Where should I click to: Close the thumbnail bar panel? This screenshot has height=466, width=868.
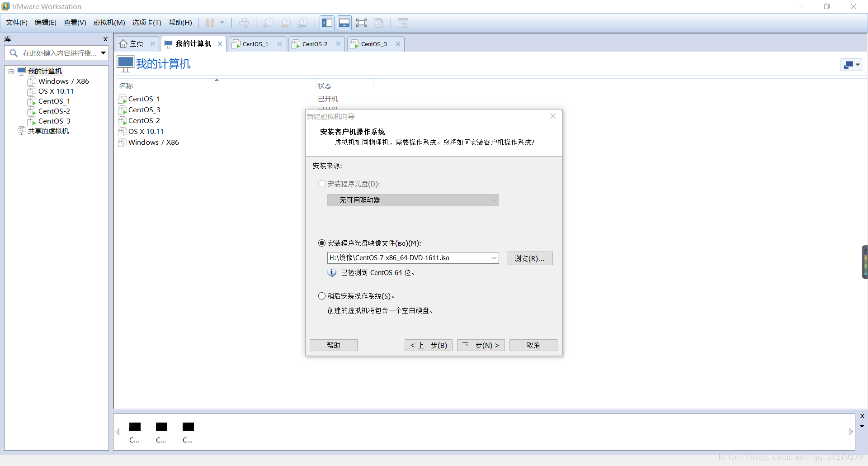(x=862, y=416)
